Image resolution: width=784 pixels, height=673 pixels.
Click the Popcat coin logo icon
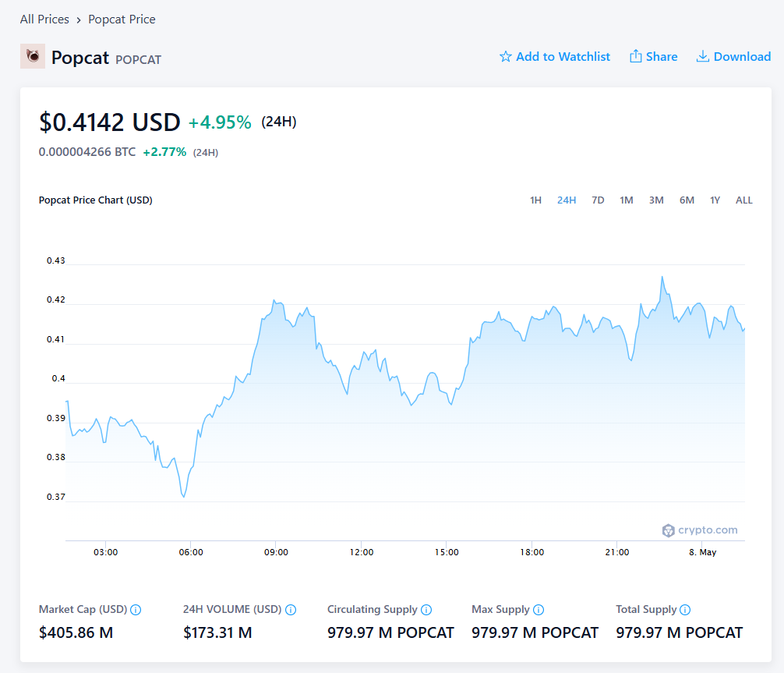pyautogui.click(x=33, y=56)
